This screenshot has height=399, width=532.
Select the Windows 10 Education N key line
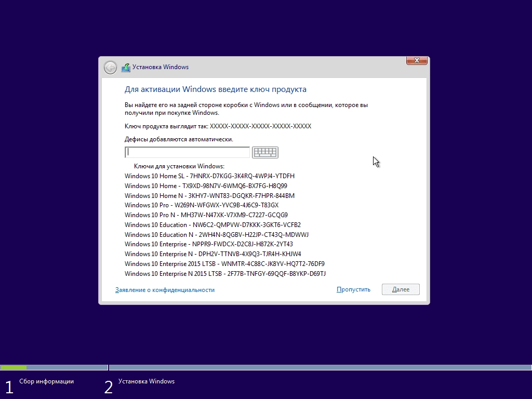pyautogui.click(x=217, y=235)
